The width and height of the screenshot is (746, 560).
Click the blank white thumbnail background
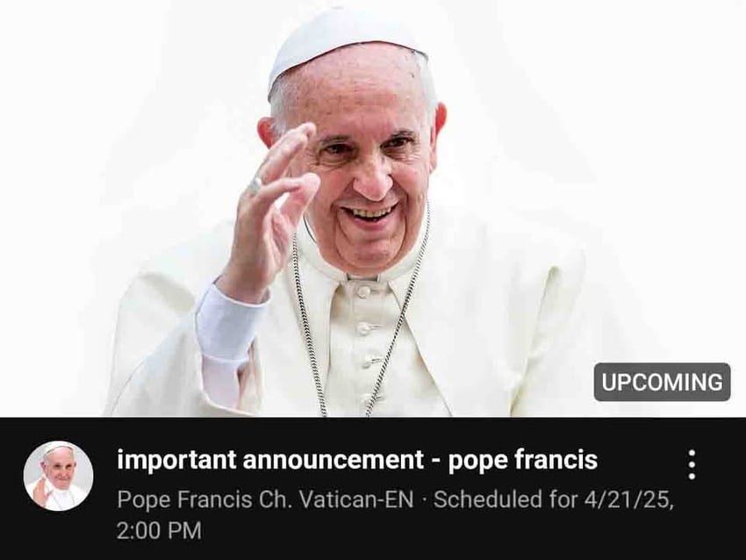tap(619, 143)
